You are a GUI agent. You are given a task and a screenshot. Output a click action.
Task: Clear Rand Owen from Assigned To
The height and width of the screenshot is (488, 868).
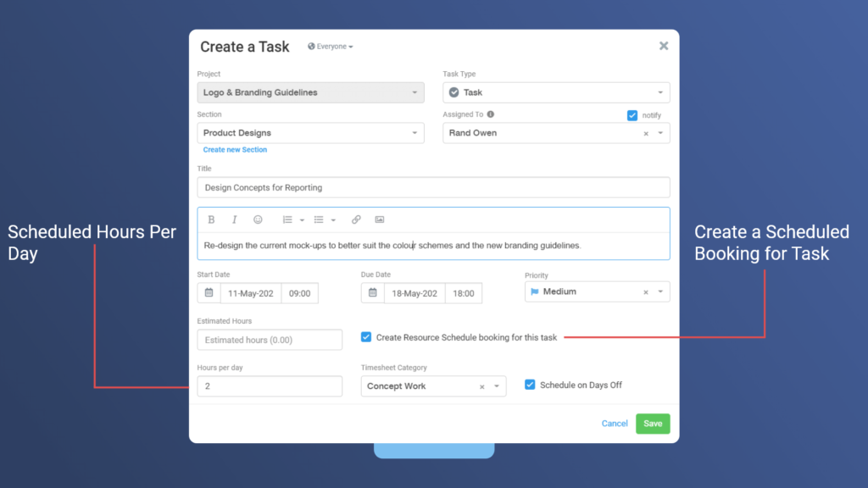click(x=645, y=133)
